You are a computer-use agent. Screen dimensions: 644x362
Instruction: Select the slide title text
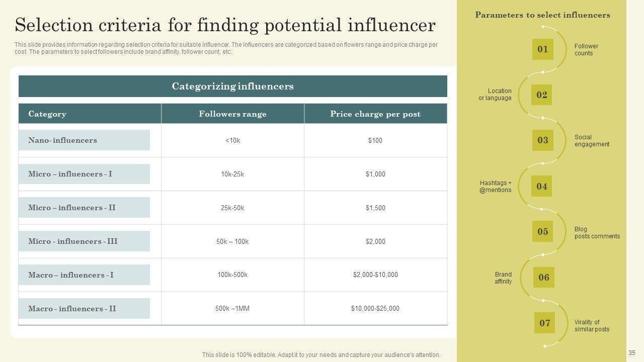(x=225, y=25)
